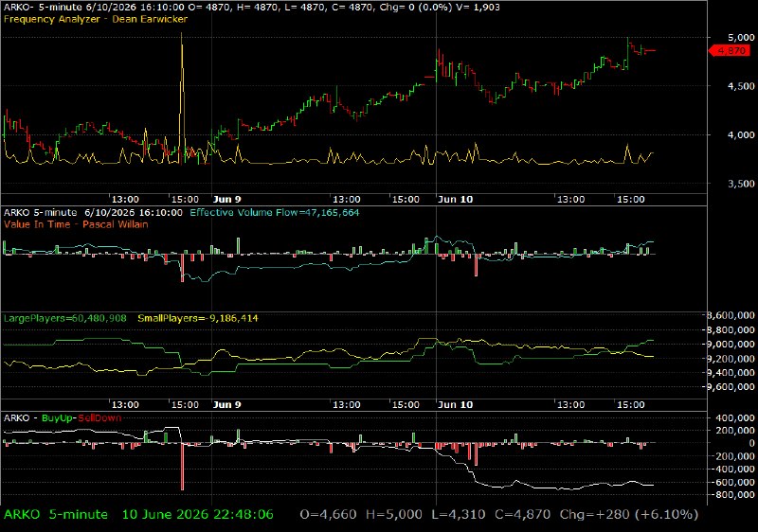This screenshot has height=532, width=758.
Task: Click the 'LargePlayers=60,480,908' label
Action: pos(64,319)
